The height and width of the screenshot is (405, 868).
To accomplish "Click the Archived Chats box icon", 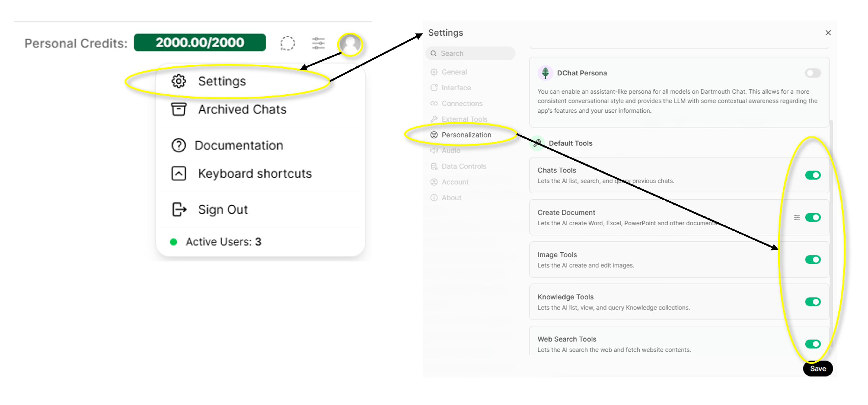I will [x=179, y=109].
